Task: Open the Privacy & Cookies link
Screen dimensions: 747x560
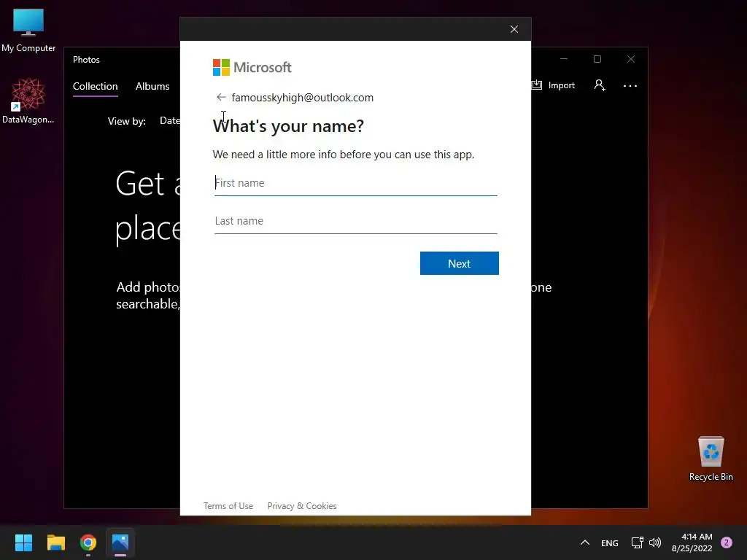Action: 302,506
